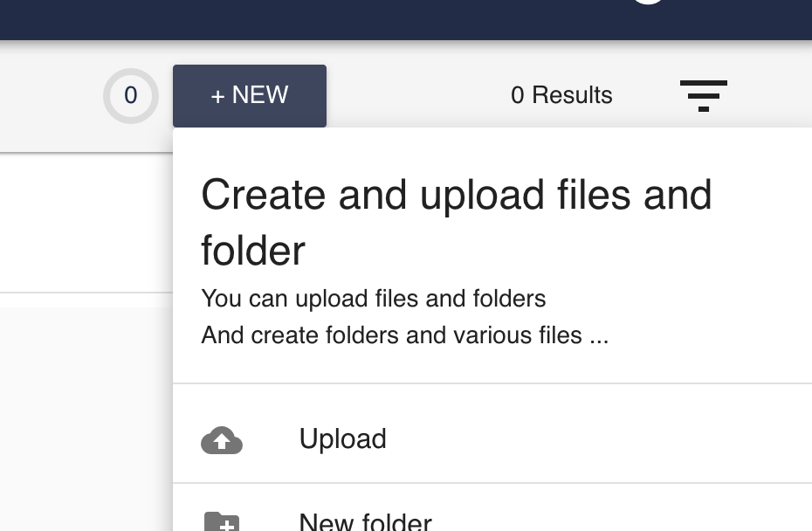Open the filter list icon
This screenshot has height=531, width=812.
pyautogui.click(x=703, y=96)
